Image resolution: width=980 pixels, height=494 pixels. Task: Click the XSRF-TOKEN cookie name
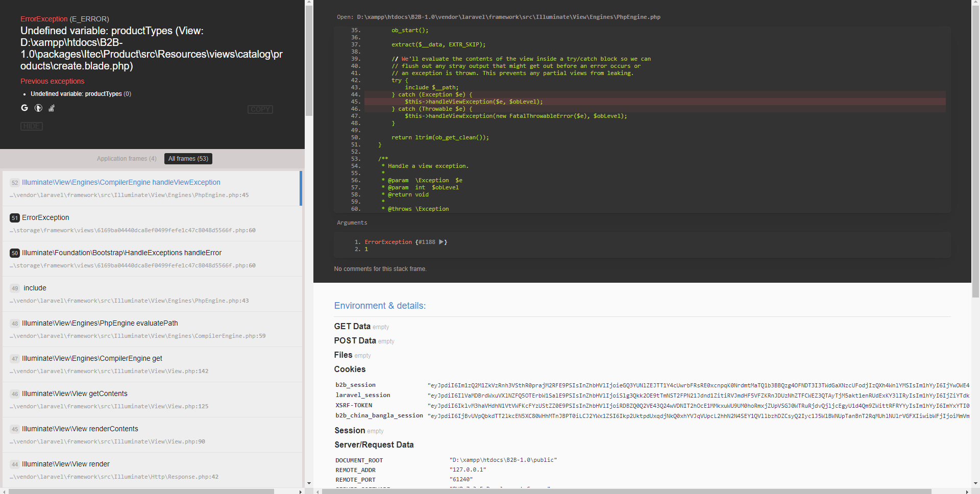pyautogui.click(x=354, y=405)
